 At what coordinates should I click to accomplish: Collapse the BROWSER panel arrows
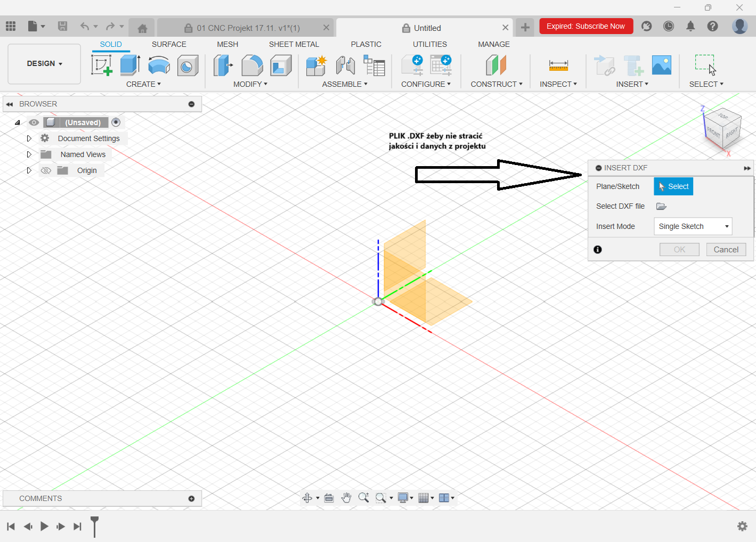coord(10,104)
